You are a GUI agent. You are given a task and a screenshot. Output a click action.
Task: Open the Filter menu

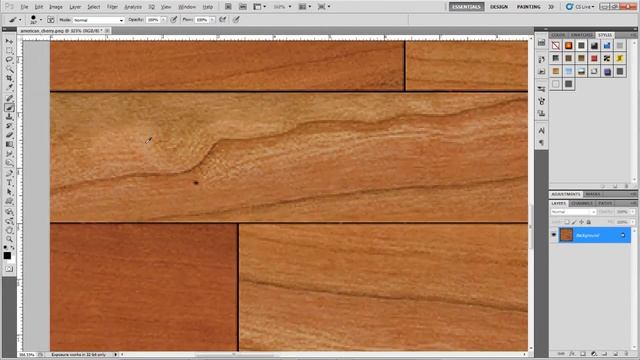pyautogui.click(x=112, y=7)
